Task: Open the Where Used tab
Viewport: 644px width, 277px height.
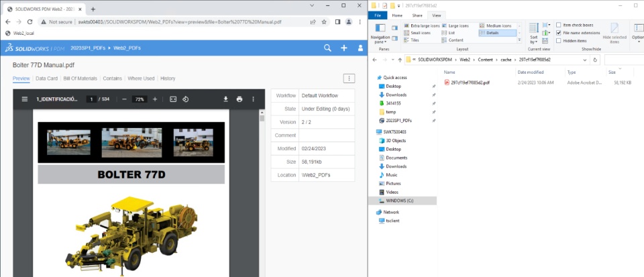Action: (x=141, y=78)
